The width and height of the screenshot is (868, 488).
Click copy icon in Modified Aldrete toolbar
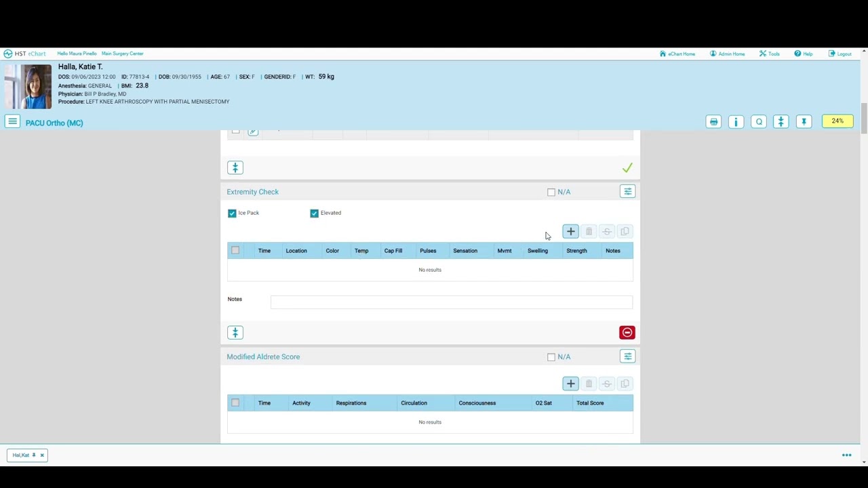coord(625,384)
